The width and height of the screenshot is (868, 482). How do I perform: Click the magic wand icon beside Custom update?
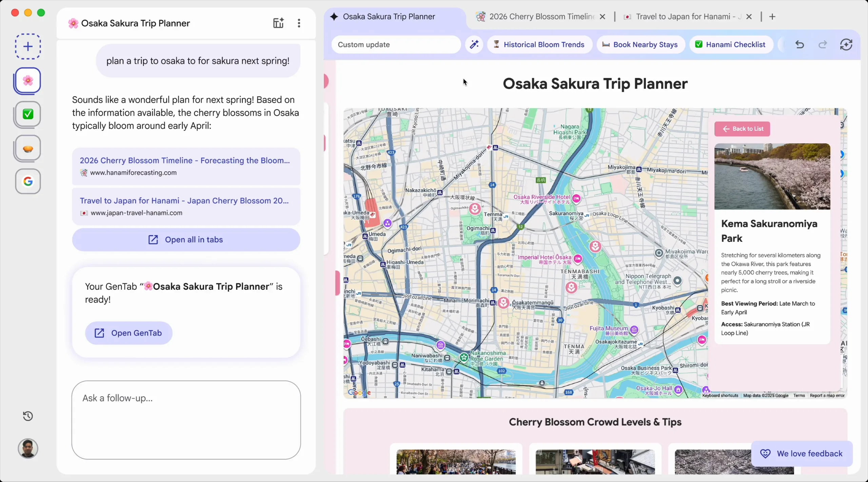(474, 44)
